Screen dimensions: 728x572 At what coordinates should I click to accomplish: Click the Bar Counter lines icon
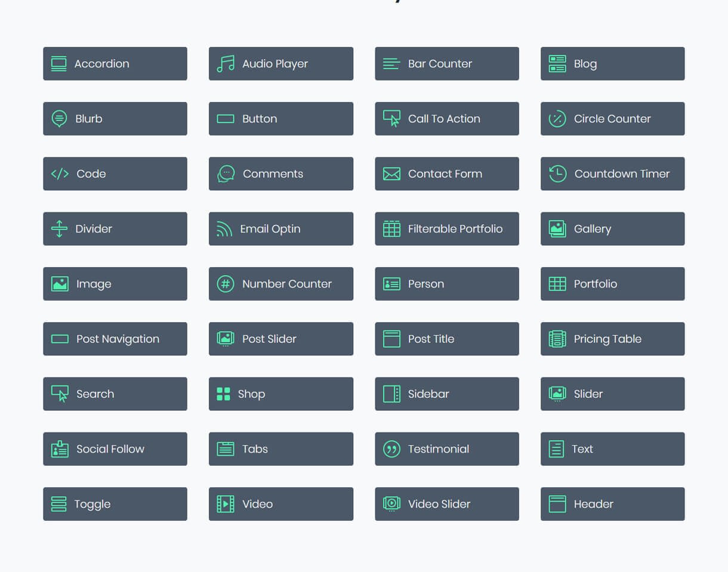pyautogui.click(x=391, y=64)
